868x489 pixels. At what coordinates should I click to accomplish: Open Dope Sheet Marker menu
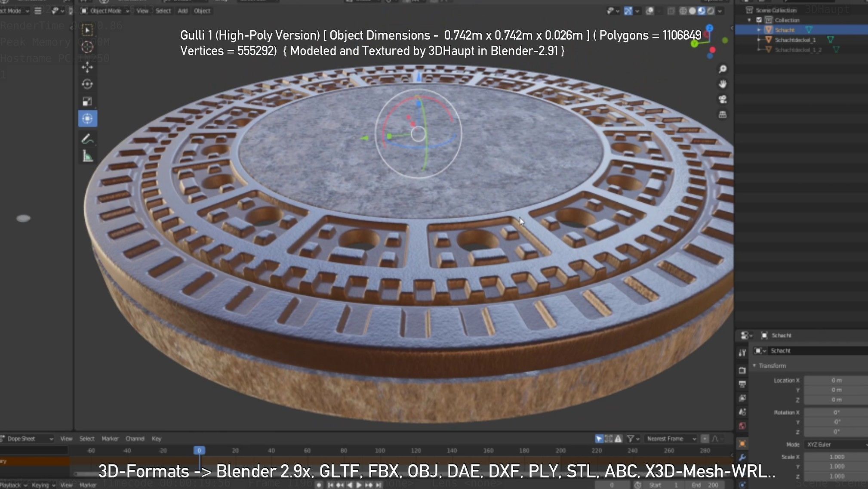pyautogui.click(x=110, y=439)
